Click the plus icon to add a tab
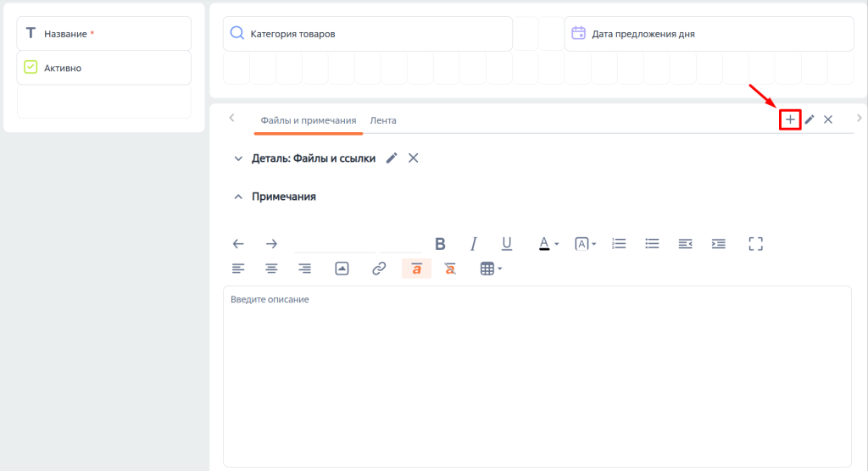The height and width of the screenshot is (471, 868). point(790,119)
